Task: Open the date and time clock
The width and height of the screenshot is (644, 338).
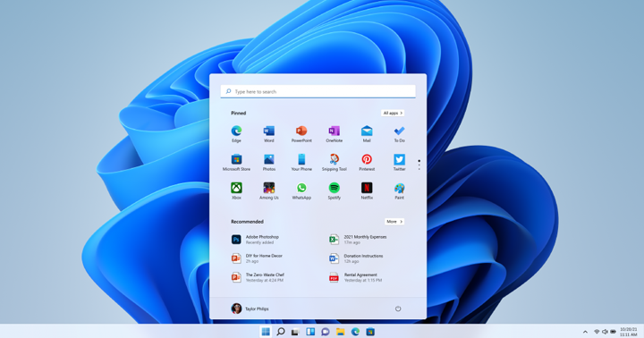Action: 629,332
